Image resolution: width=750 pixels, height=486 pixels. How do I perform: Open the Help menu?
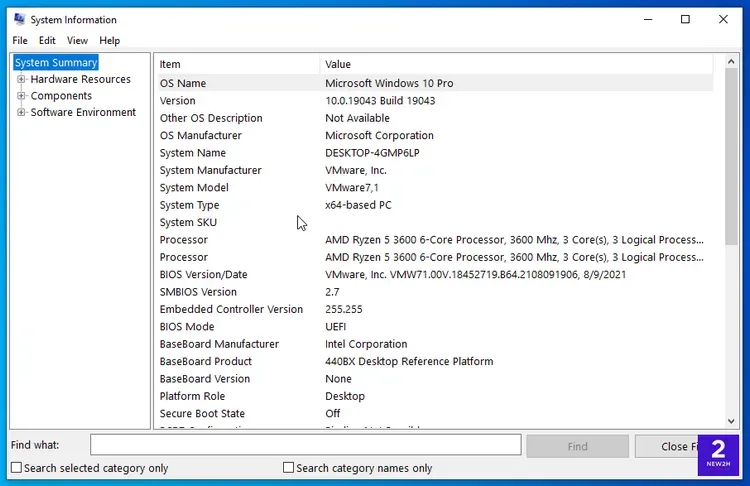pos(110,41)
